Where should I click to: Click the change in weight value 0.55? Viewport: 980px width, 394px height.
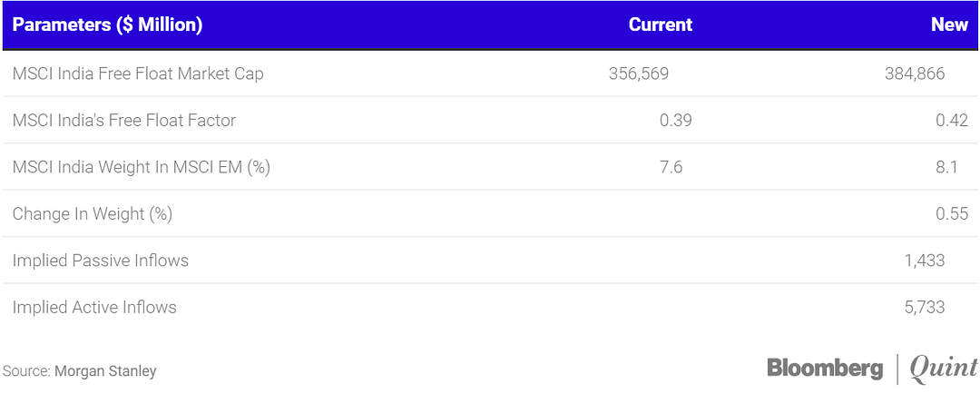pyautogui.click(x=951, y=214)
